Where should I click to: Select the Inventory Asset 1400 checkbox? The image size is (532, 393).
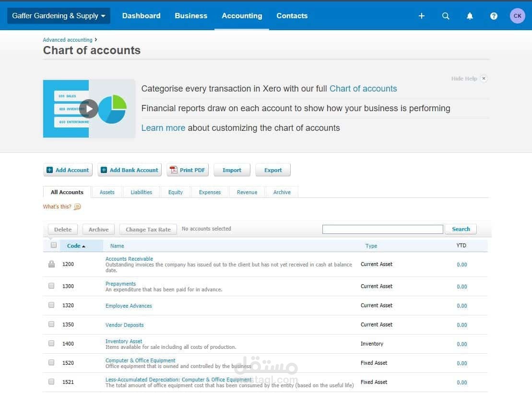(x=51, y=343)
